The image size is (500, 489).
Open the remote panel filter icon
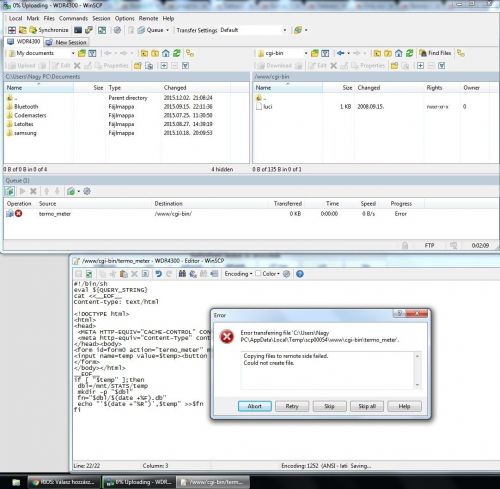[x=325, y=53]
